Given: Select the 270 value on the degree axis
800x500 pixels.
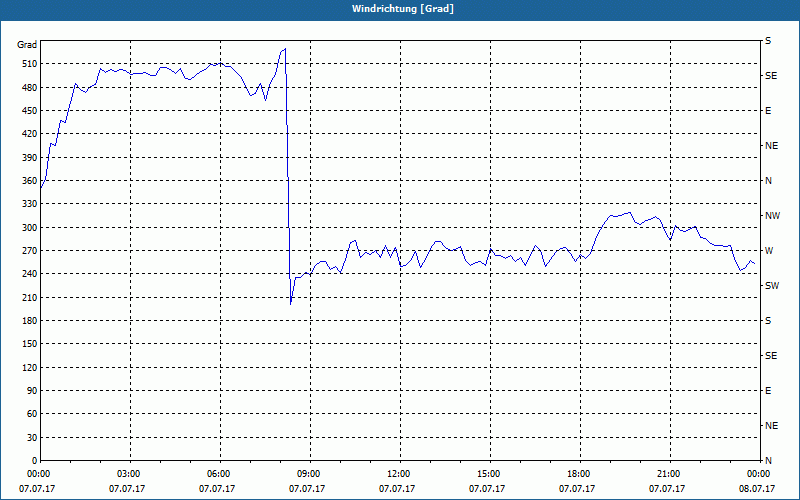Looking at the screenshot, I should (x=29, y=251).
